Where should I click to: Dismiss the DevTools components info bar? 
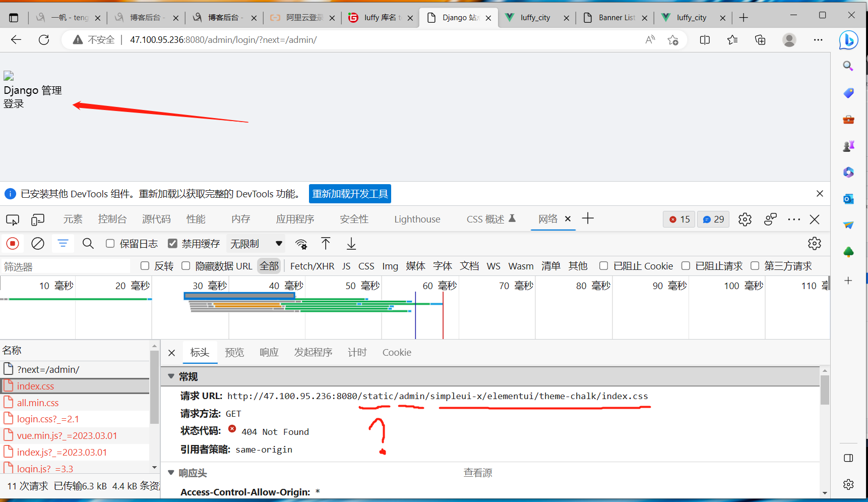[820, 194]
